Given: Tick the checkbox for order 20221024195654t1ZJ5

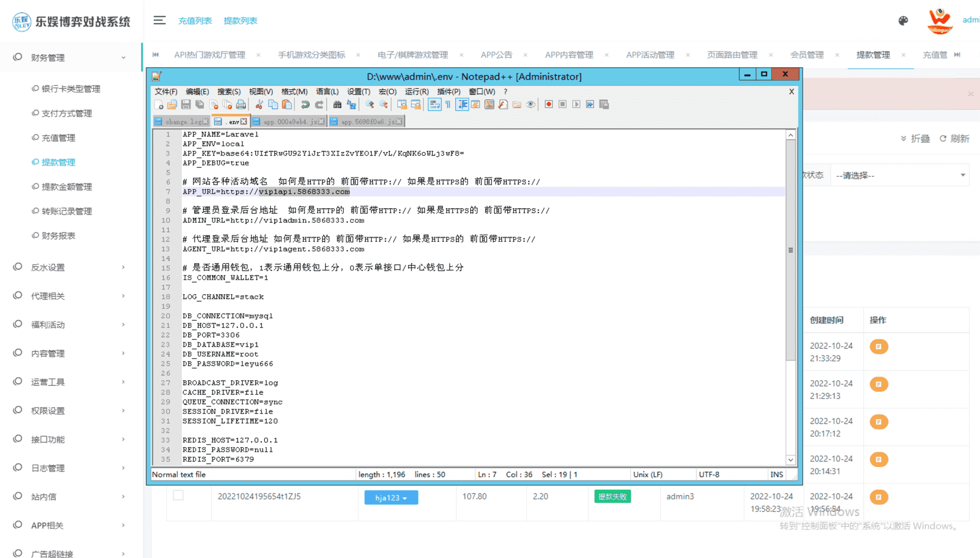Looking at the screenshot, I should coord(178,495).
